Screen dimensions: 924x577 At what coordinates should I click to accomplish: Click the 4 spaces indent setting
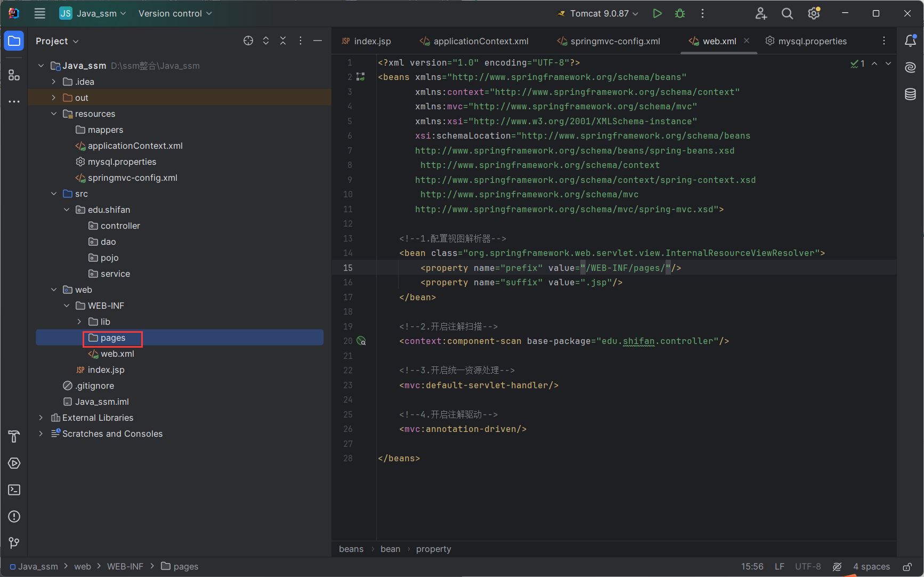tap(871, 566)
